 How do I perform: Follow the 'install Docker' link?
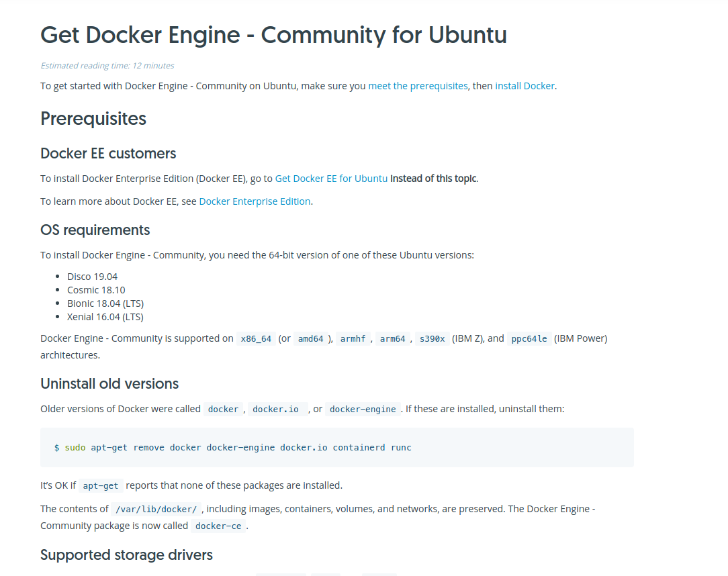[x=525, y=86]
